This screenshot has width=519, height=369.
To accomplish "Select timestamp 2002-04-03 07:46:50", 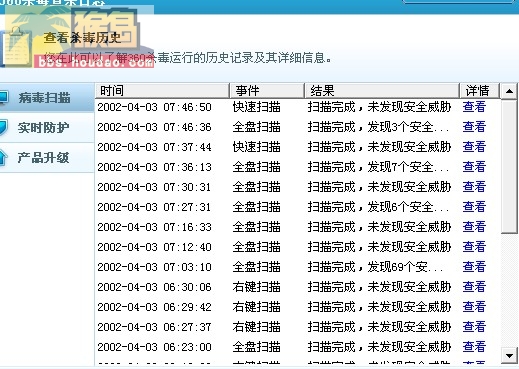I will point(154,107).
